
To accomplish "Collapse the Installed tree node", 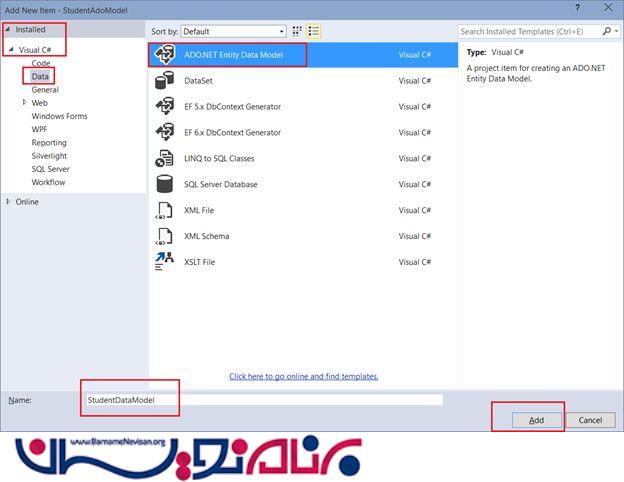I will [x=9, y=30].
